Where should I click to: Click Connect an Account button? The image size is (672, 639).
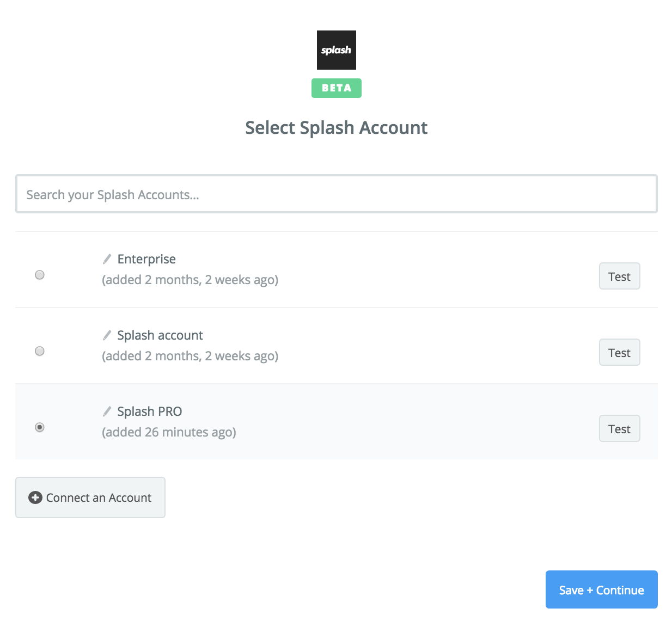pyautogui.click(x=90, y=497)
